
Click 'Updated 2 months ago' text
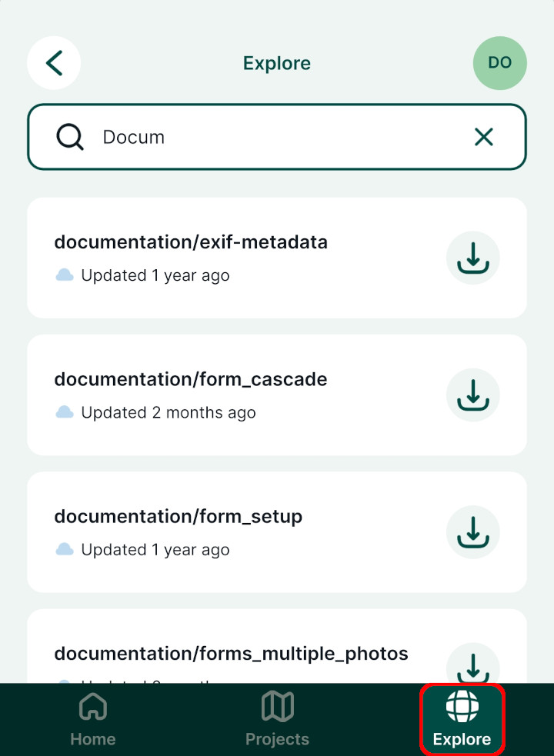tap(169, 413)
